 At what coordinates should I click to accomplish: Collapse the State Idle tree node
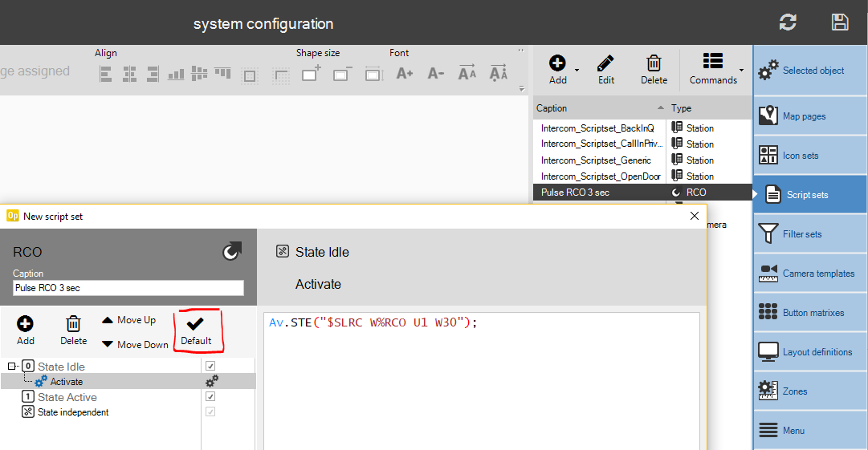(11, 366)
